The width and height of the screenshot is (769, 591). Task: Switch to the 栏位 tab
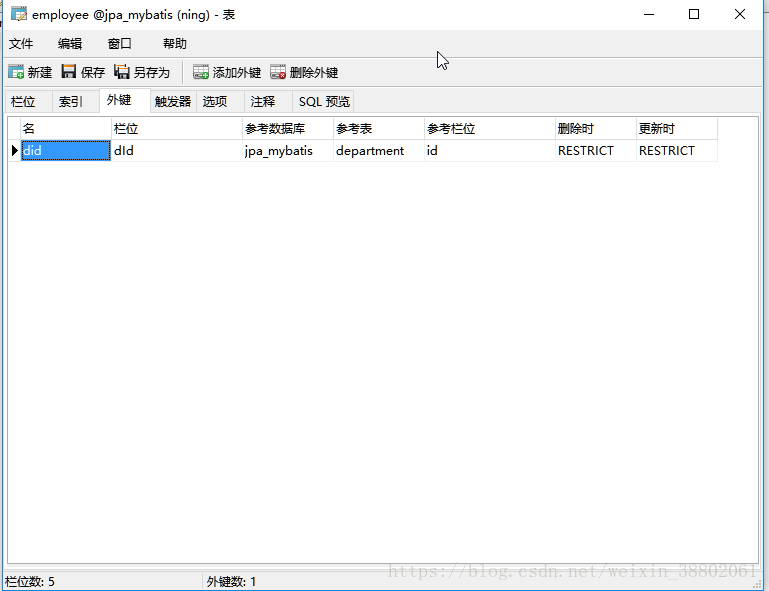click(28, 102)
